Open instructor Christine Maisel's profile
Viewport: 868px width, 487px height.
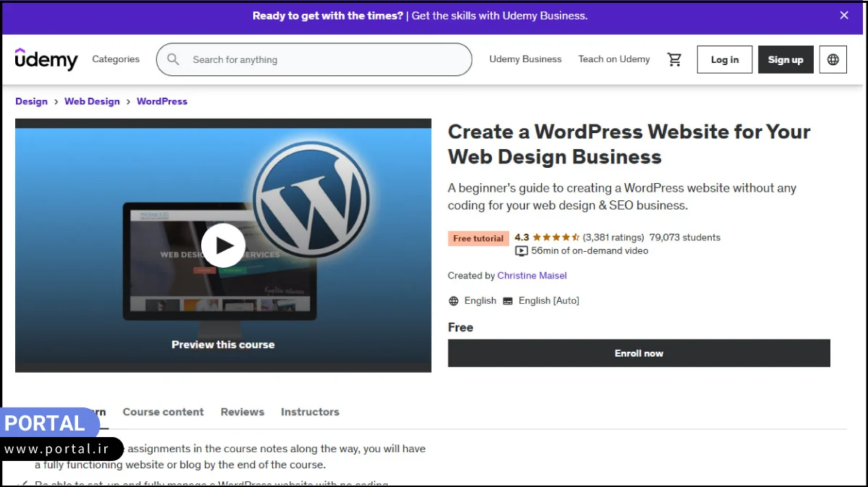[x=532, y=276]
